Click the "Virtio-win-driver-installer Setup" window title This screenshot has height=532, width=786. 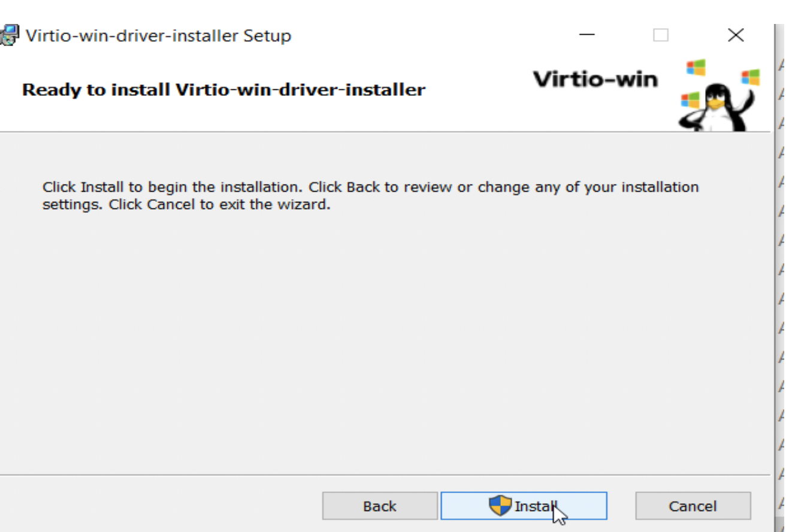tap(158, 35)
